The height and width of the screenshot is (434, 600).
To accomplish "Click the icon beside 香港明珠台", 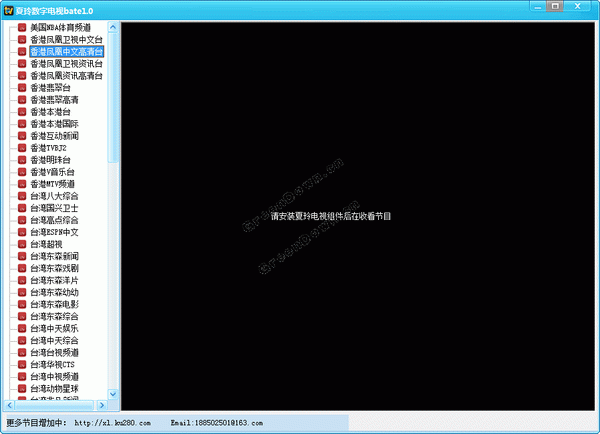I will click(22, 160).
